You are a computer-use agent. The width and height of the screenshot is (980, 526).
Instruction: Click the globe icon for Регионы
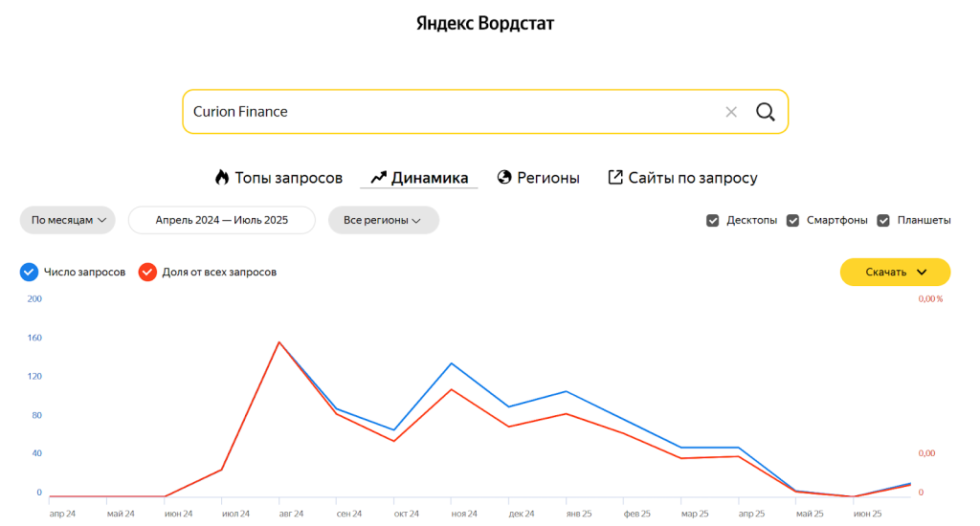click(505, 178)
